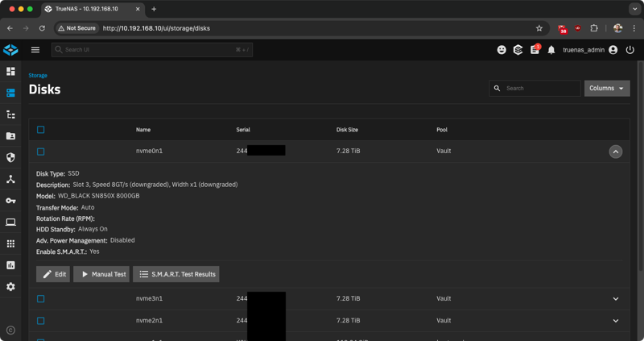Open Chrome three-dot menu
The image size is (644, 341).
pyautogui.click(x=634, y=28)
